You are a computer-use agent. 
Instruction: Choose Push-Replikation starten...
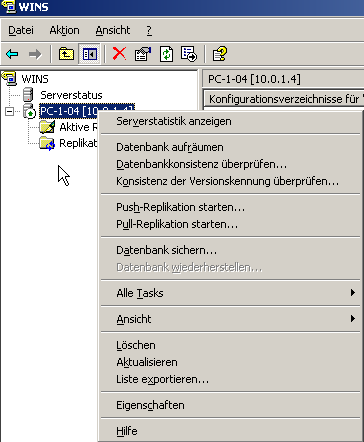click(231, 207)
